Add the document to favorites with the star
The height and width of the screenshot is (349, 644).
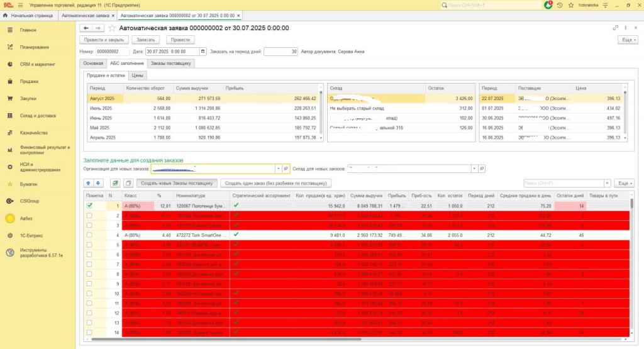[113, 28]
